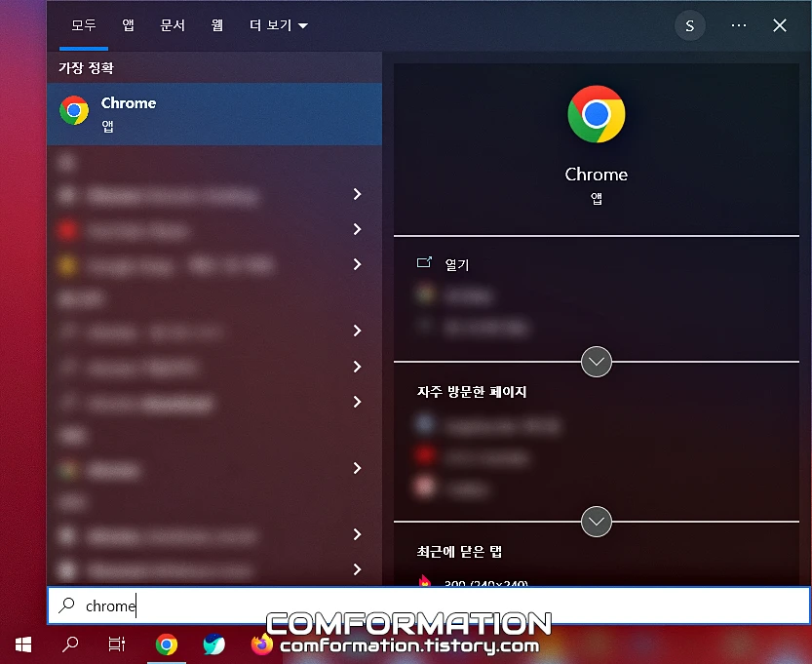Click the 최근에 닫은 탭 heading
This screenshot has height=664, width=812.
click(x=459, y=552)
